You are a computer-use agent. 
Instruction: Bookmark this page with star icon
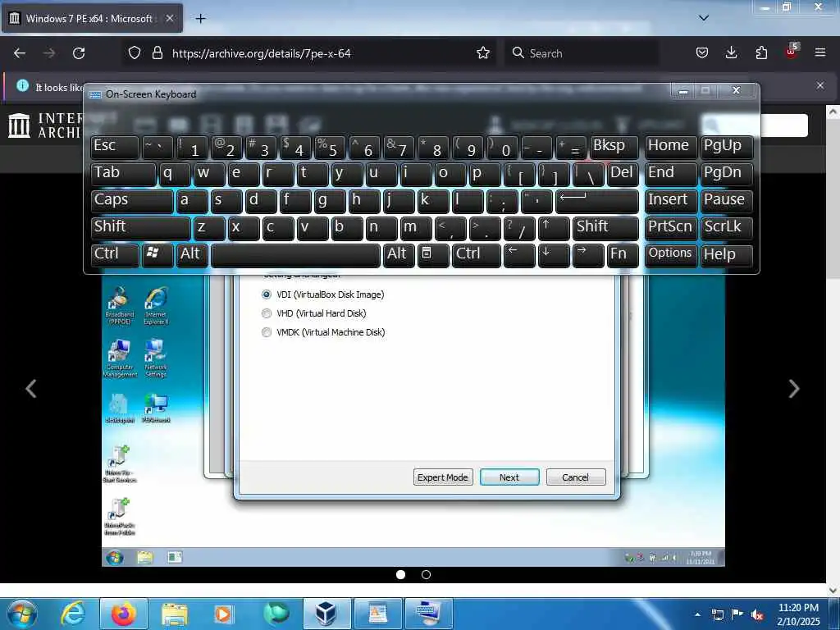coord(482,53)
